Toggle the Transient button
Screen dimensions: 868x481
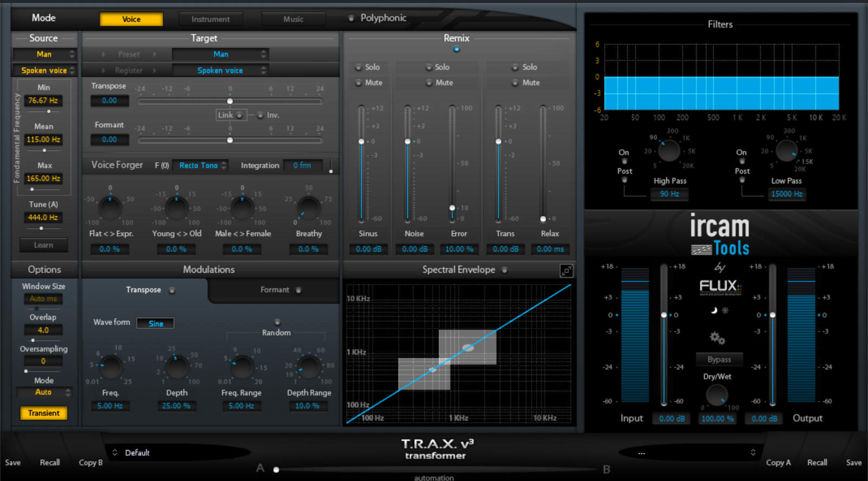click(x=44, y=413)
